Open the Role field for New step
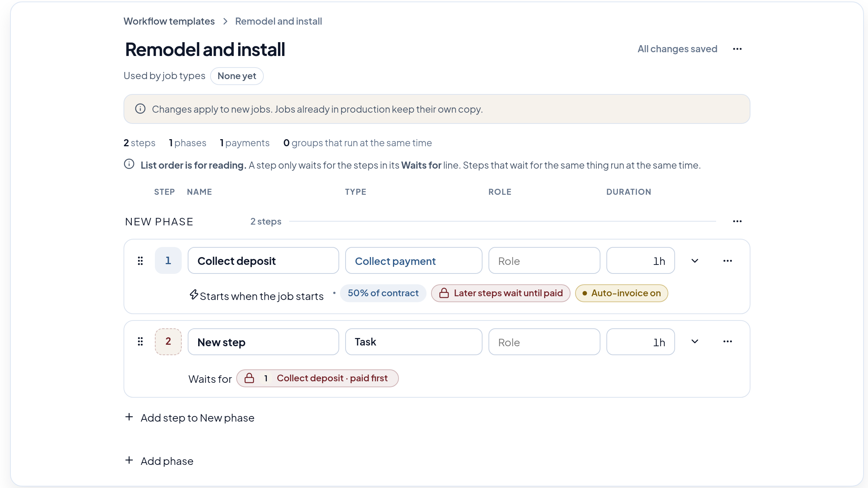868x488 pixels. pos(544,342)
